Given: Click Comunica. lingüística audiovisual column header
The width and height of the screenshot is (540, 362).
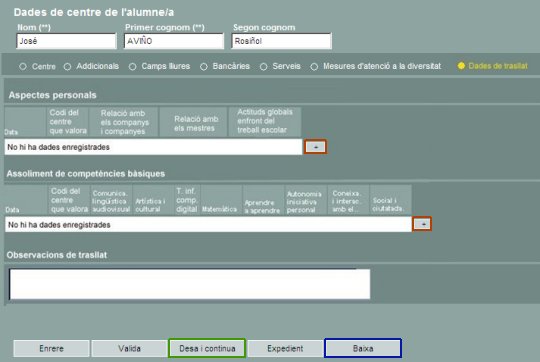Looking at the screenshot, I should click(x=111, y=200).
